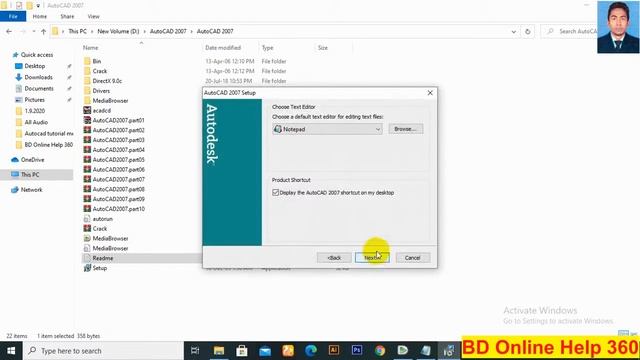The height and width of the screenshot is (360, 640).
Task: Select the MediaBrowser folder
Action: [110, 100]
